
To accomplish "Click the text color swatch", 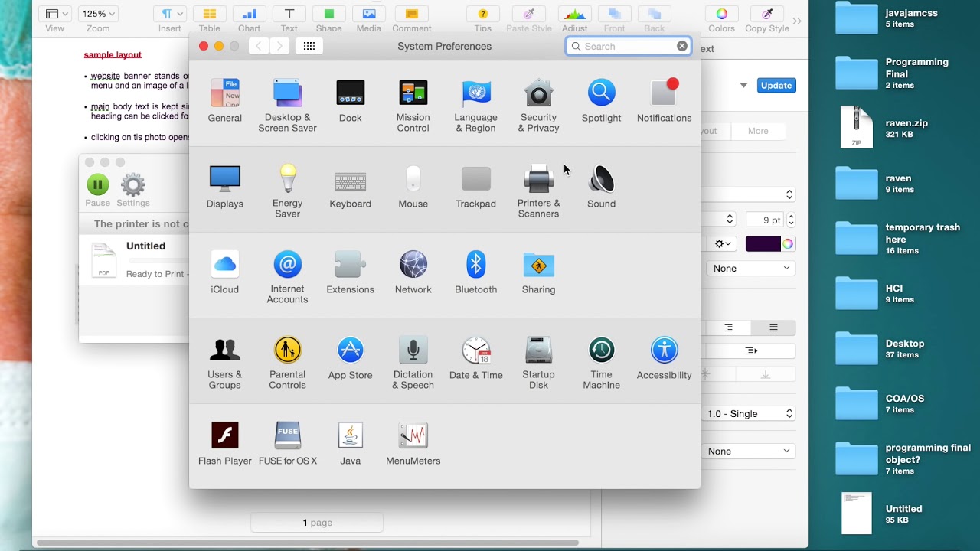I will [x=763, y=243].
